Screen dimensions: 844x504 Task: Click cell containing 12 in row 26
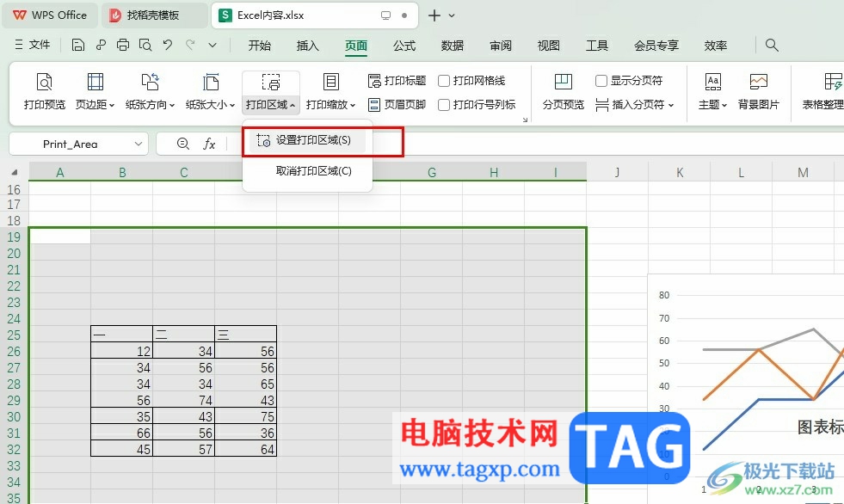pyautogui.click(x=121, y=351)
